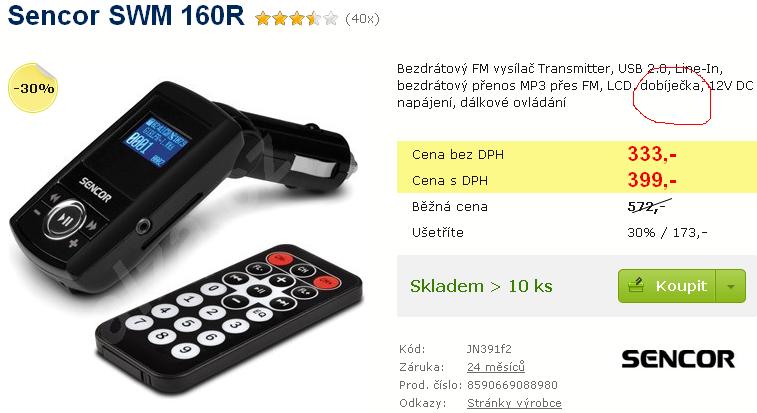This screenshot has width=757, height=413.
Task: Click the green Koupit button
Action: 667,286
